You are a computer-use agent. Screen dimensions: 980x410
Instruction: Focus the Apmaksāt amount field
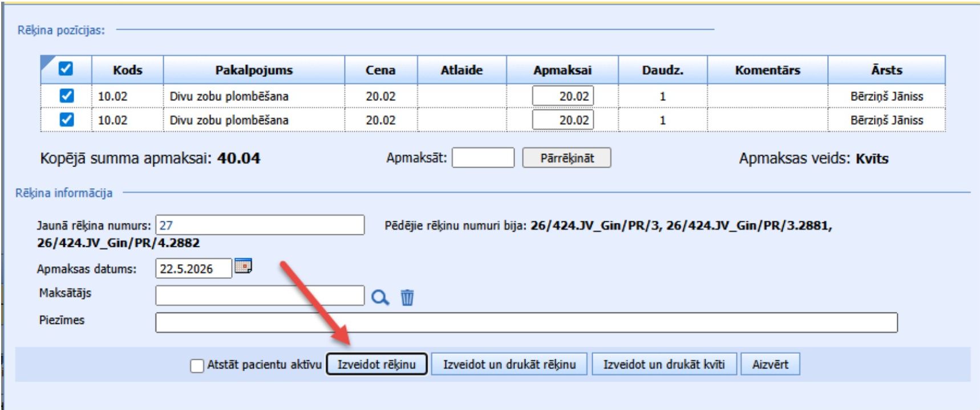[483, 158]
